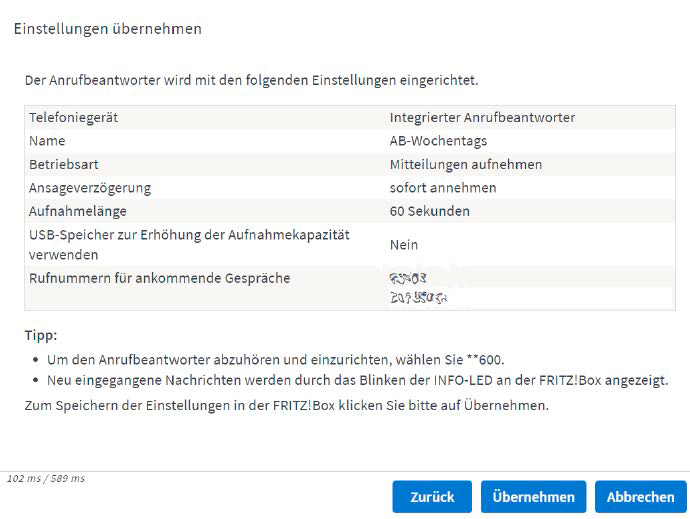Click the 'AB-Wochentags' name value
Viewport: 690px width, 519px height.
click(438, 141)
